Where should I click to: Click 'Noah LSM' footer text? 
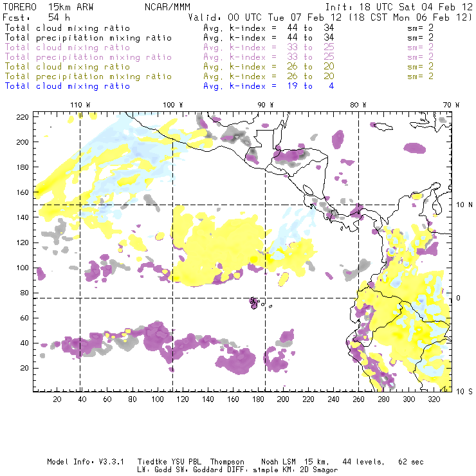point(278,462)
